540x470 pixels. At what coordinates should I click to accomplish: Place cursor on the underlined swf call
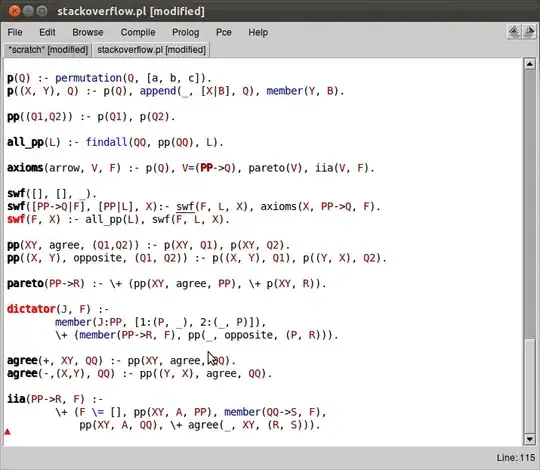coord(185,207)
